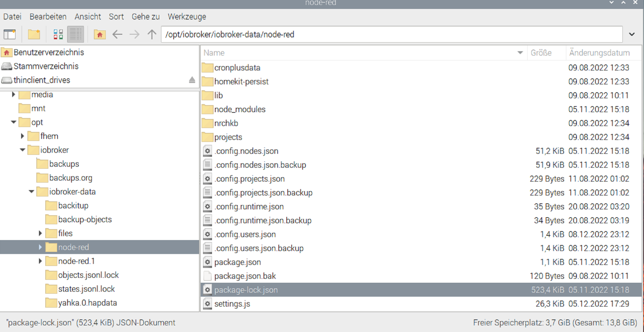
Task: Toggle the side pane toolbar icon
Action: click(10, 34)
